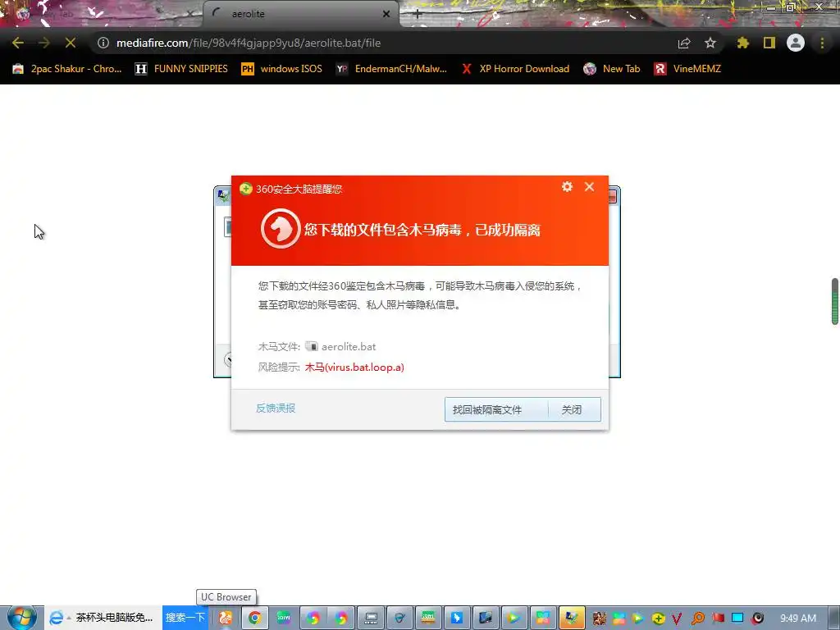Click the orange magnifier tray icon

click(x=697, y=619)
